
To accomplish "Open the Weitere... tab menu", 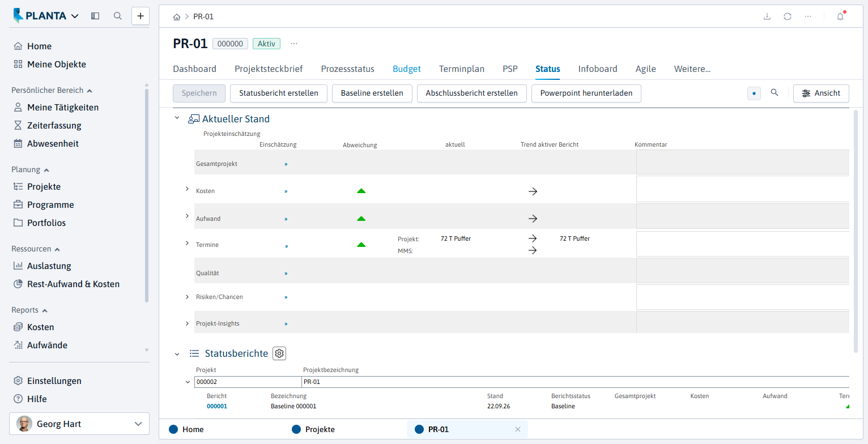I will (692, 69).
